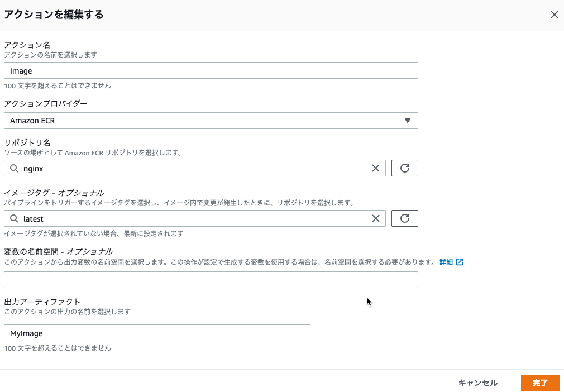The width and height of the screenshot is (564, 392).
Task: Click the 100 文字 hint below action name
Action: (x=57, y=85)
